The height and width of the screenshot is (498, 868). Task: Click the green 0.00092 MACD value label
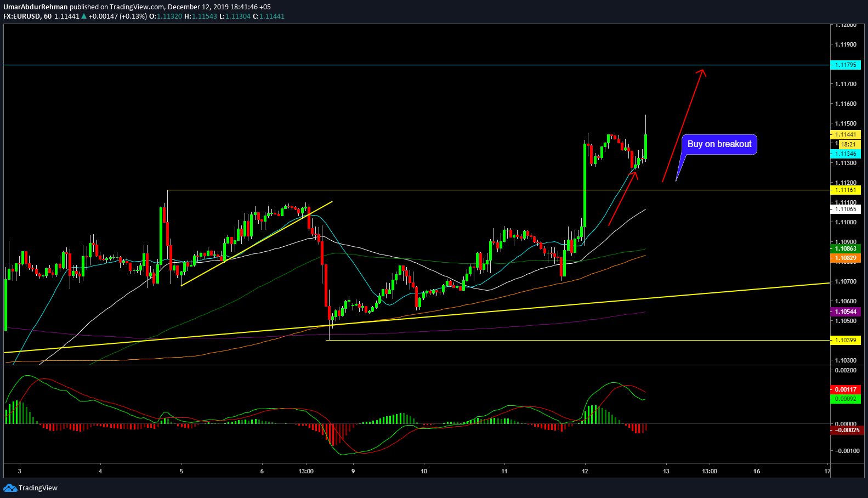[846, 399]
